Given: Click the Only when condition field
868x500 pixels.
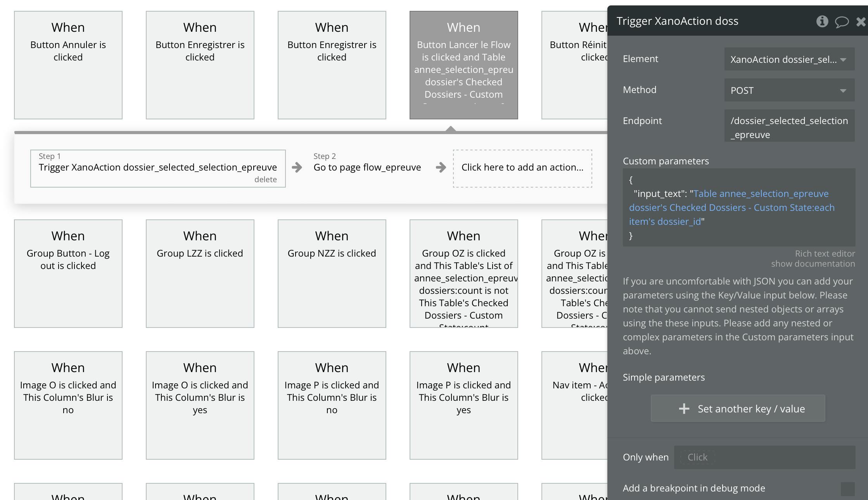Looking at the screenshot, I should [x=764, y=457].
